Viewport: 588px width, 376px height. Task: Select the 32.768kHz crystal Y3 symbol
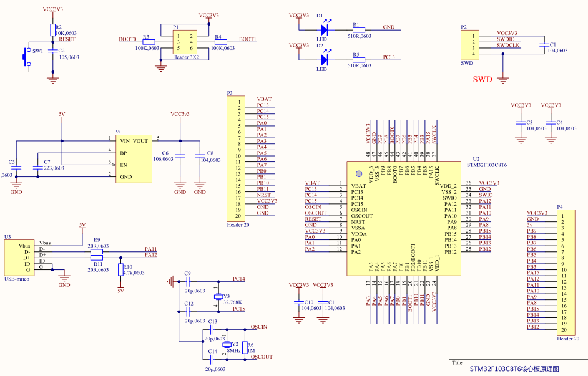pyautogui.click(x=220, y=296)
